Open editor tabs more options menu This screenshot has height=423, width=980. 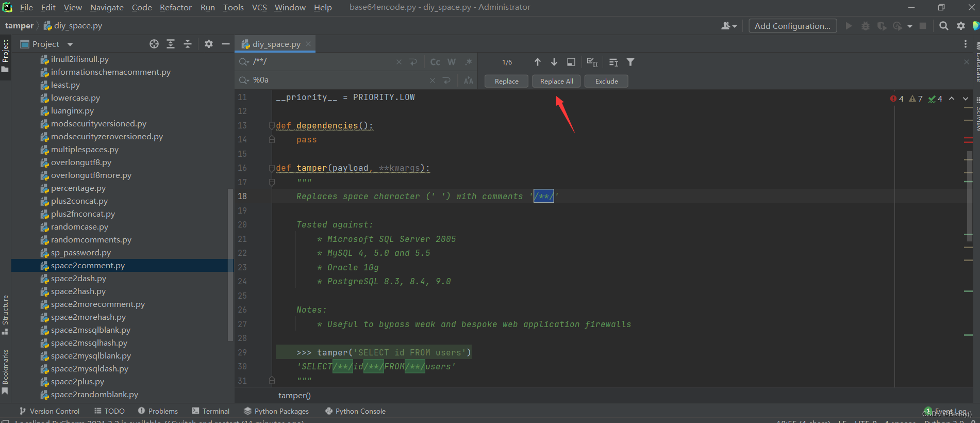point(965,44)
